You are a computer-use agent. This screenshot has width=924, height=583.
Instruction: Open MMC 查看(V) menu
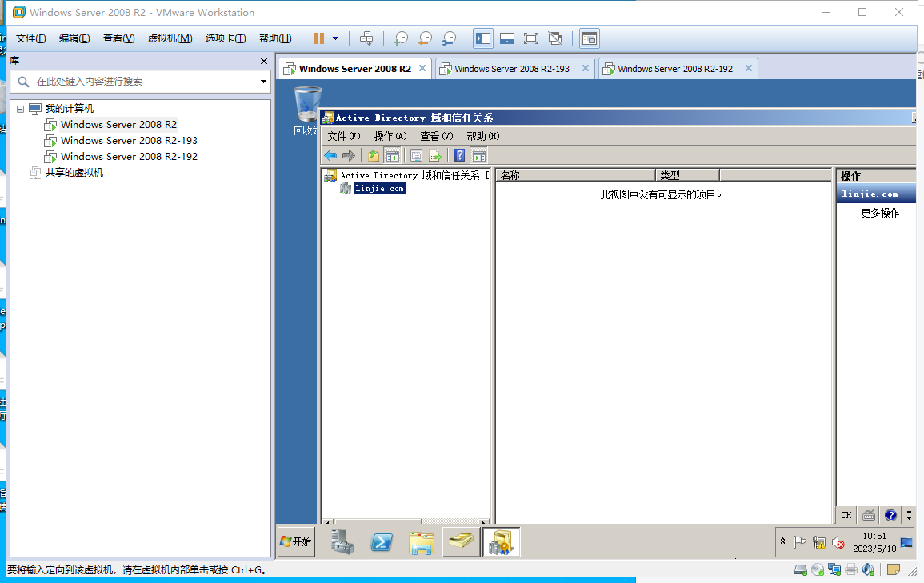[437, 136]
